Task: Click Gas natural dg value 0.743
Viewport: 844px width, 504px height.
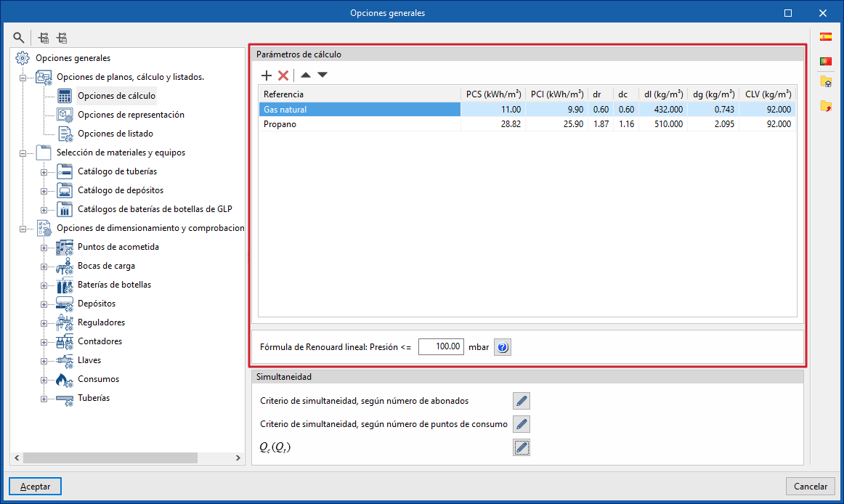Action: coord(724,110)
